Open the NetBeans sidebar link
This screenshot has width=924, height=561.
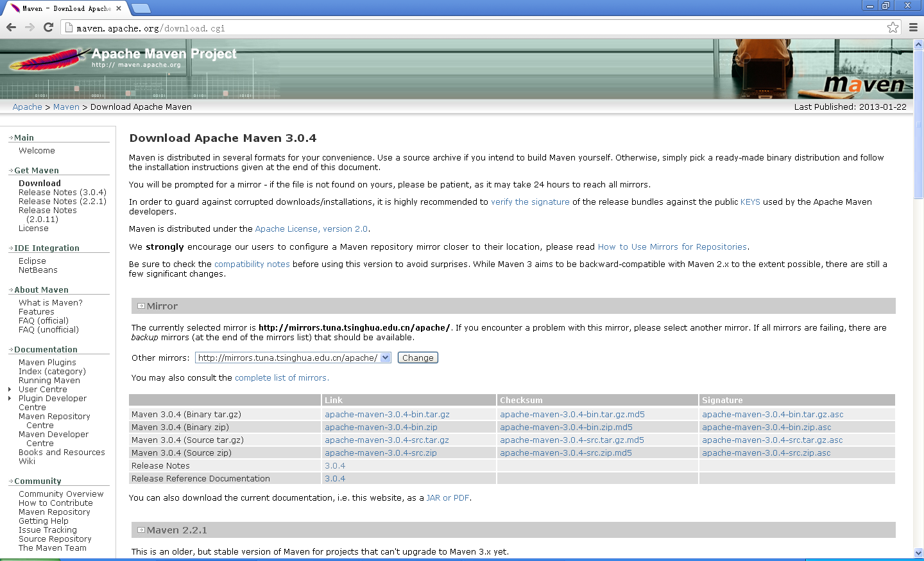(x=38, y=270)
